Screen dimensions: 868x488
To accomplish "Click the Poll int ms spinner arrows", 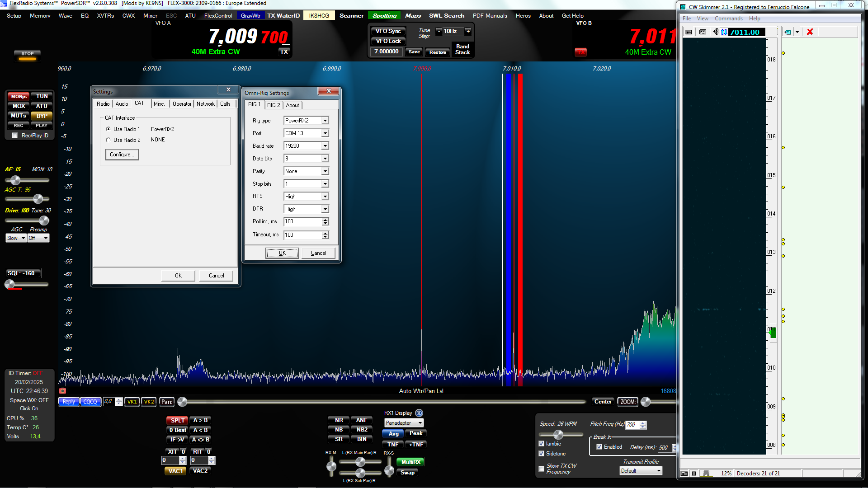I will [x=325, y=222].
